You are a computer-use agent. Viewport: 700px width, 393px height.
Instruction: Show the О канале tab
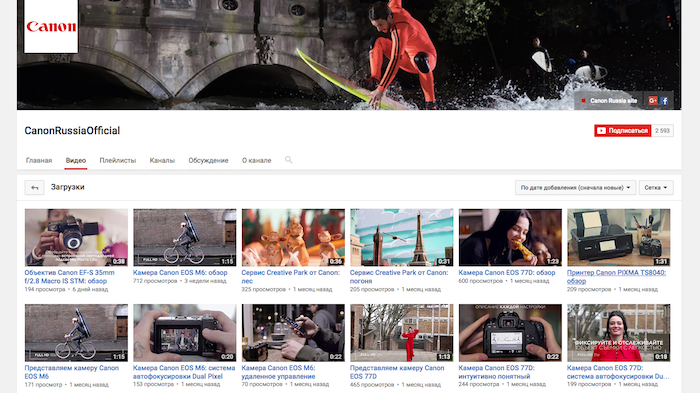click(256, 160)
